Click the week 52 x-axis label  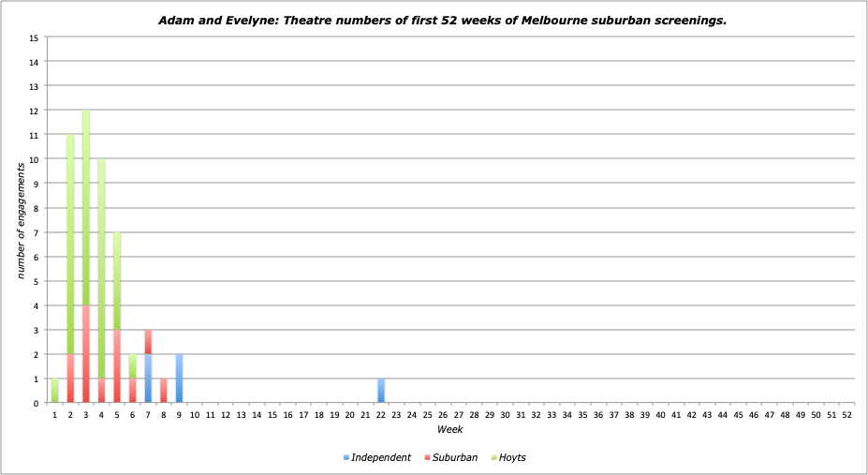tap(846, 413)
